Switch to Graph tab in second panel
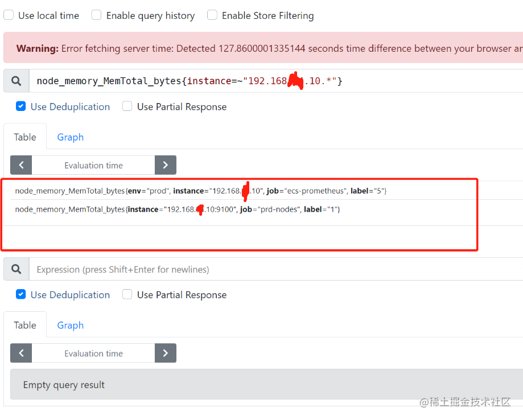 71,326
